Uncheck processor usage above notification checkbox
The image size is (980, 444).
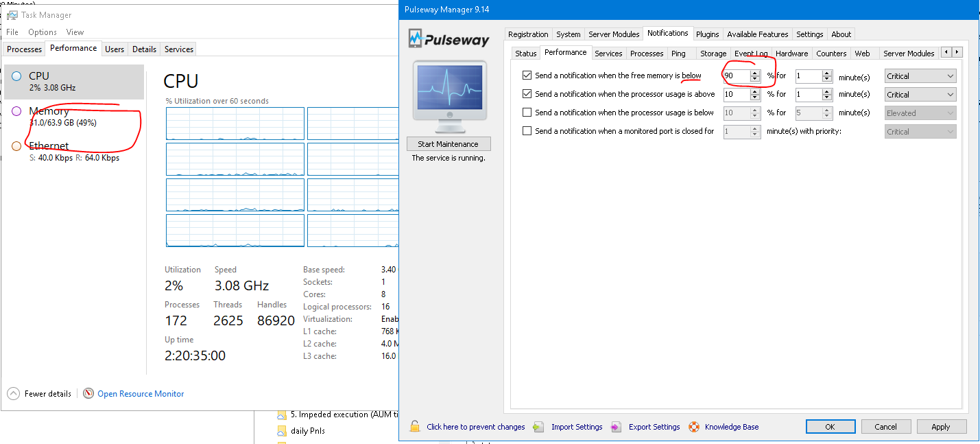(527, 94)
